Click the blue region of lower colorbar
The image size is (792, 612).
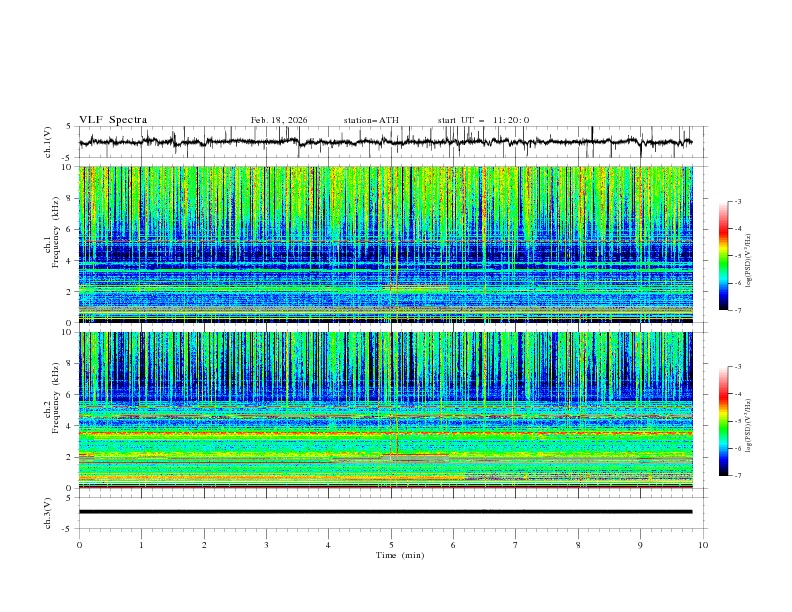point(724,454)
